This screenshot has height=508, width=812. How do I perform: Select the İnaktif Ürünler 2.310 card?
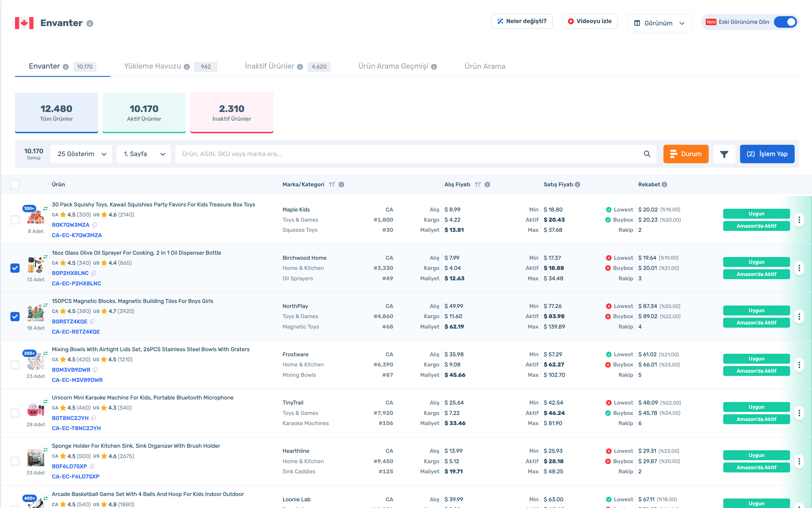[232, 113]
